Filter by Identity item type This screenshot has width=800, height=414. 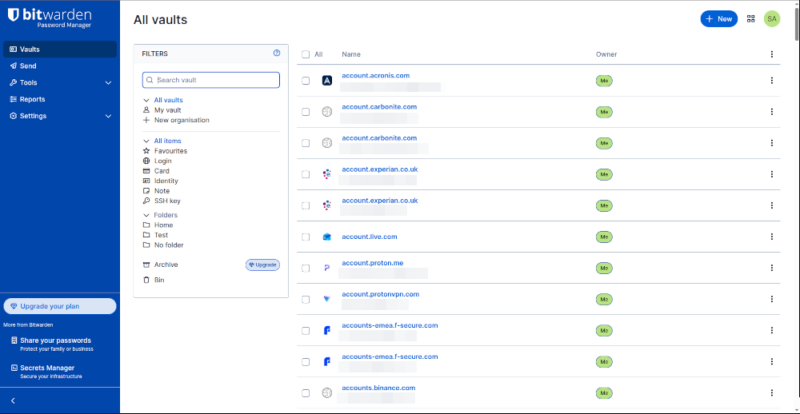[166, 181]
